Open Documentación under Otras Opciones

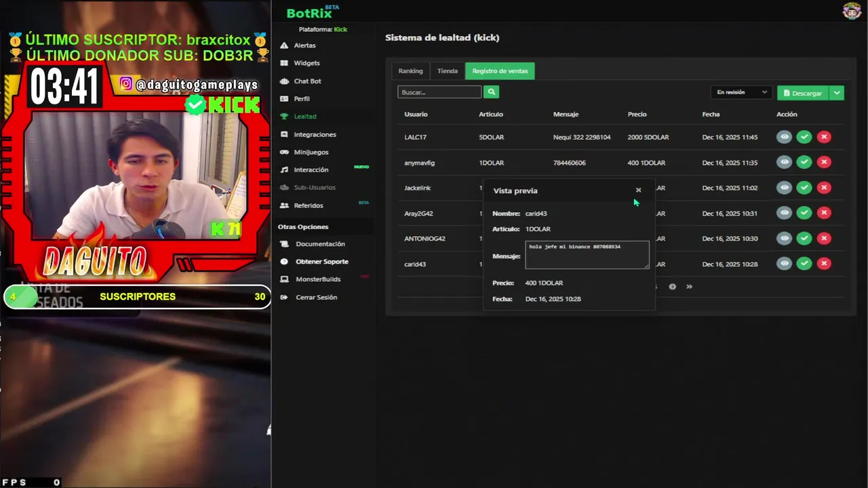click(x=320, y=244)
